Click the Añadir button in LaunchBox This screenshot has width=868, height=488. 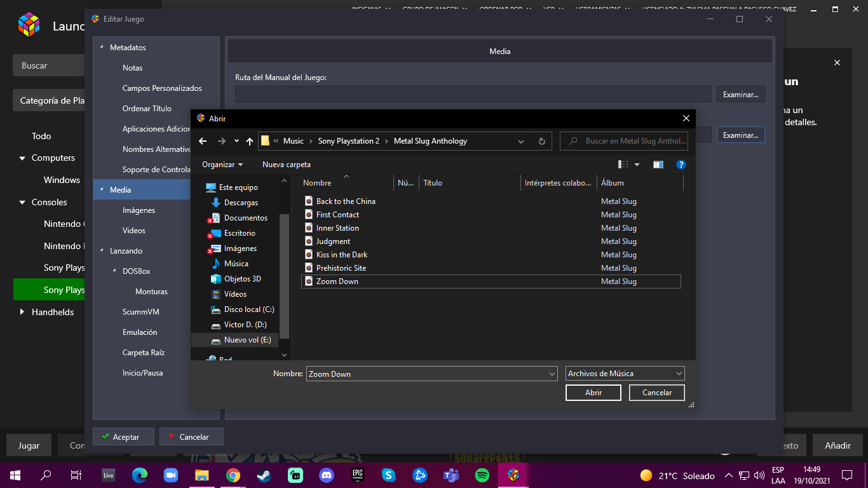[837, 445]
